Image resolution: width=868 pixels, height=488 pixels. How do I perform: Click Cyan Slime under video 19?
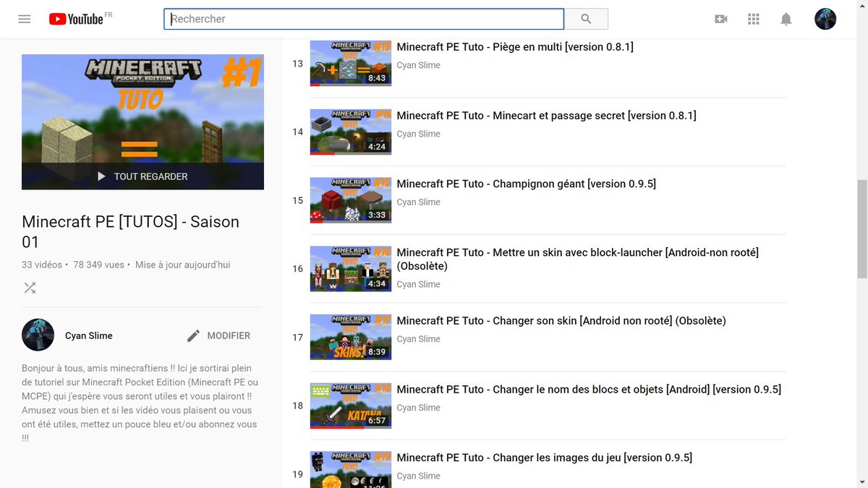418,476
